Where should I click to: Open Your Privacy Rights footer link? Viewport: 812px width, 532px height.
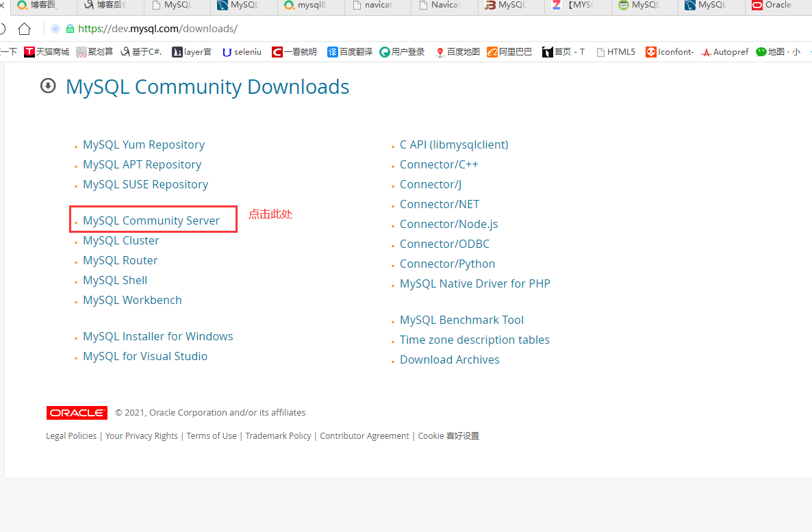tap(141, 435)
